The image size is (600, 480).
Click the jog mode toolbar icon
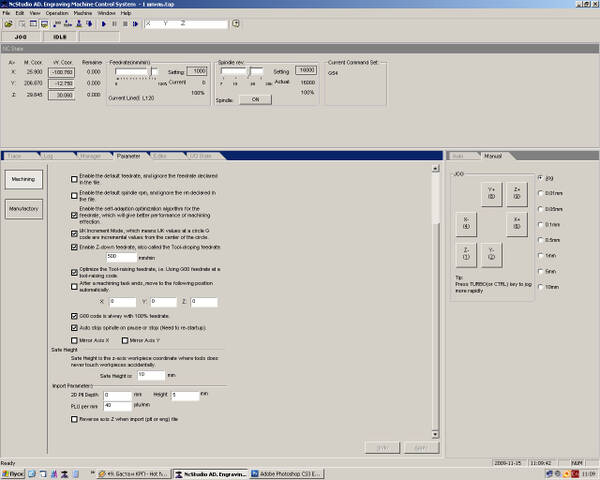click(57, 24)
